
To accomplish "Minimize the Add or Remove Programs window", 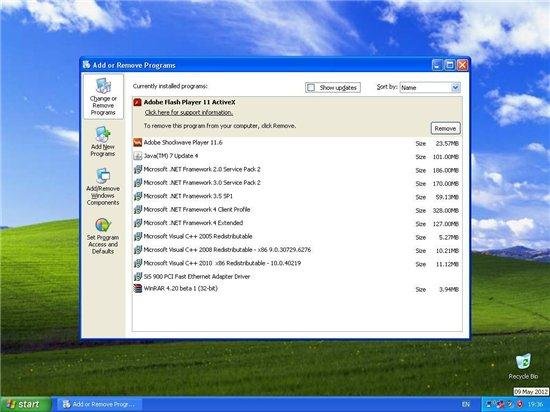I will tap(437, 65).
